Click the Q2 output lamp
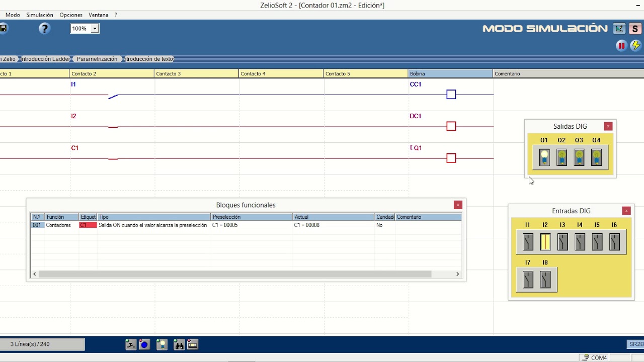The width and height of the screenshot is (644, 362). click(562, 157)
